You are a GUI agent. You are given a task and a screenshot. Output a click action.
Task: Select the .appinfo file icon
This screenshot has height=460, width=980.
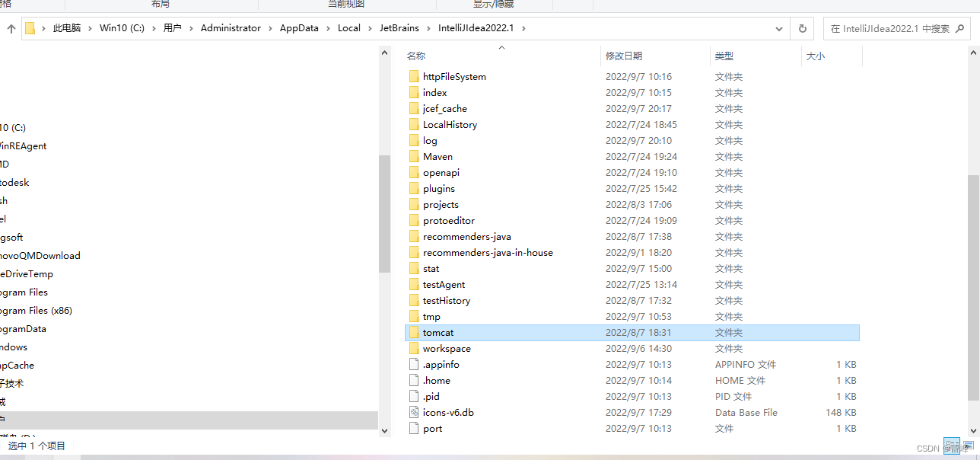[414, 364]
